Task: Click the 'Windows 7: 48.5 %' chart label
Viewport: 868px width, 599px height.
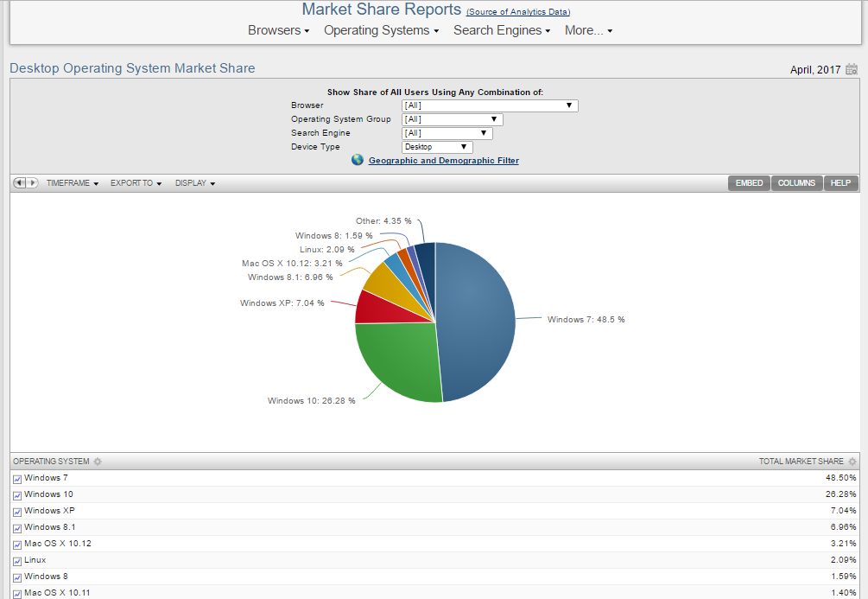Action: click(586, 320)
